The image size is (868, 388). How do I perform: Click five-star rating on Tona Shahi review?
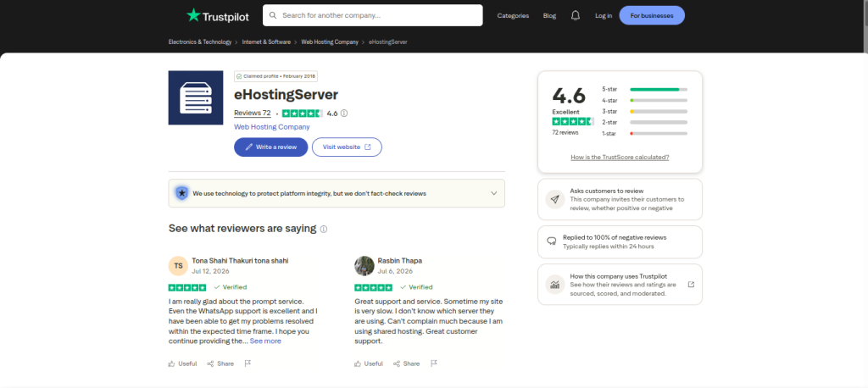click(x=187, y=287)
